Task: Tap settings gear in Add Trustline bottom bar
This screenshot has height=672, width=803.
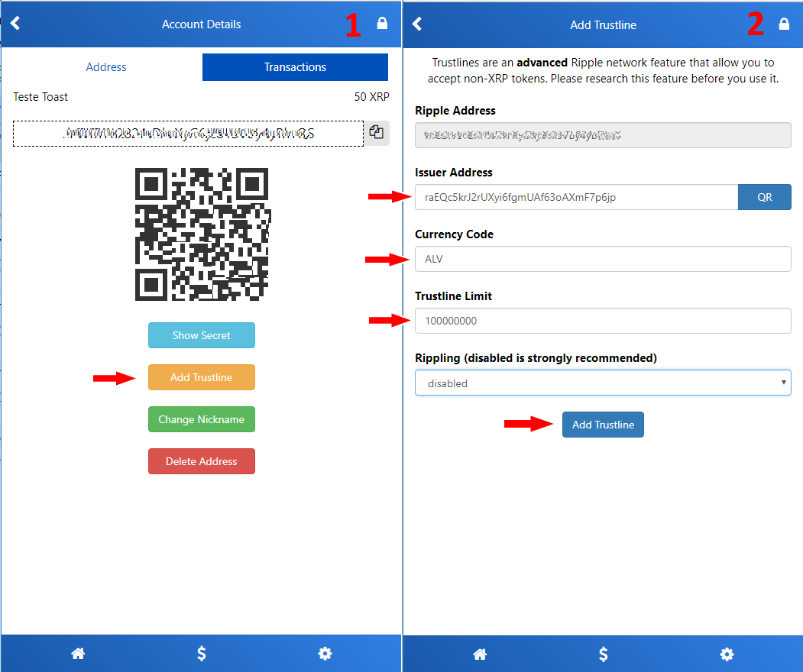Action: point(727,654)
